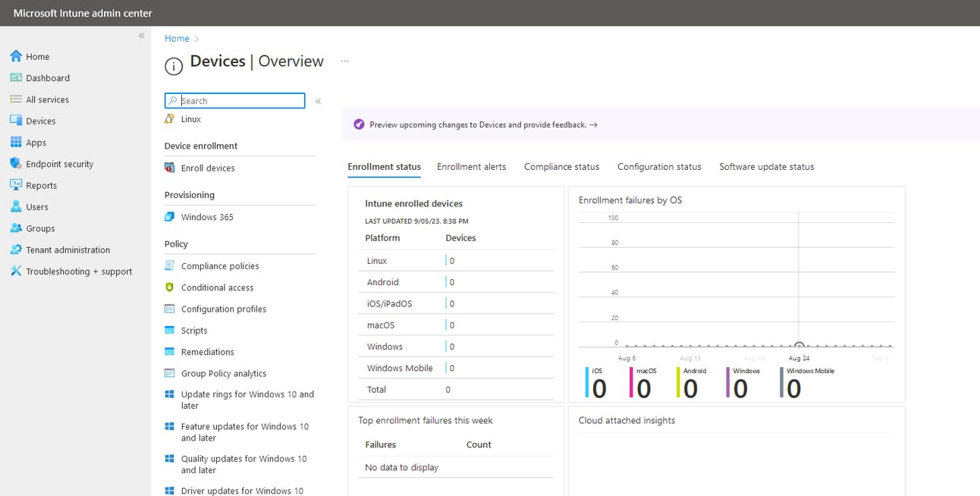Image resolution: width=980 pixels, height=496 pixels.
Task: Click the Home icon in left navigation
Action: [x=16, y=56]
